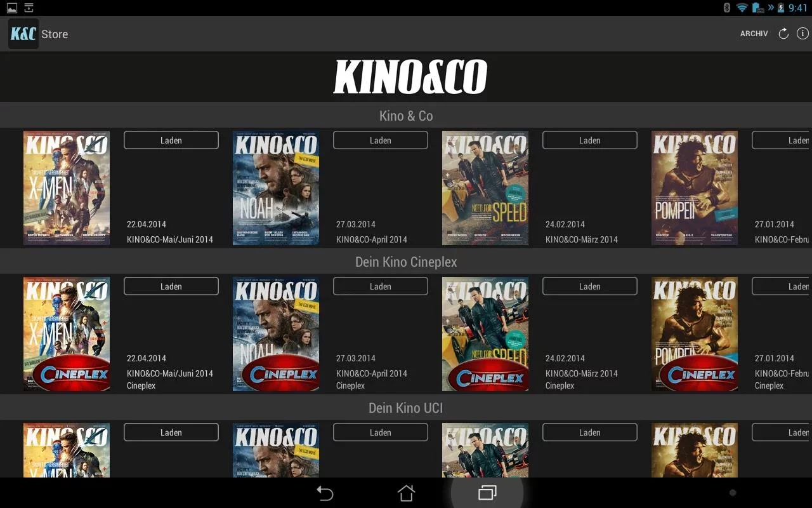Tap the download notification icon in the status bar
Screen dimensions: 812x508
tap(29, 8)
